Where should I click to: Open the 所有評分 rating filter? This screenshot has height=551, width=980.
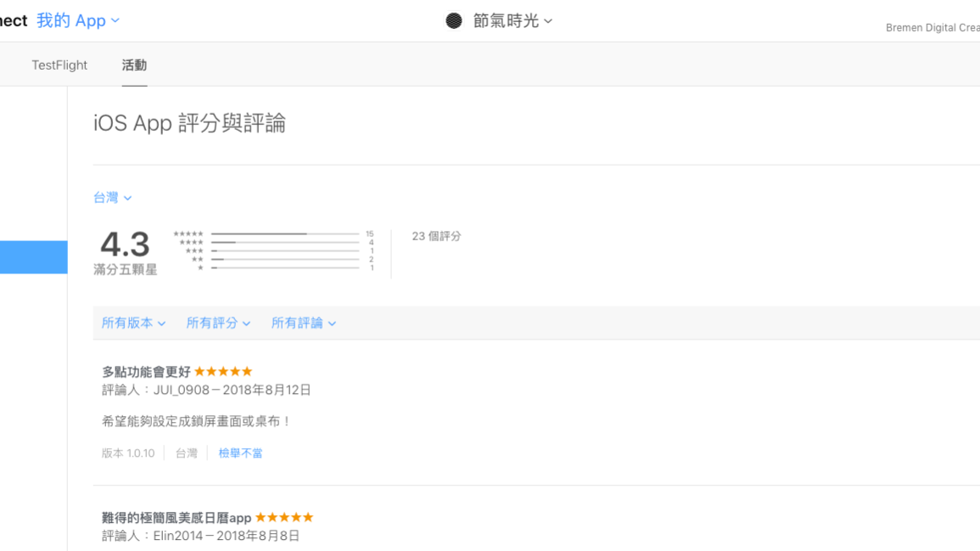point(218,323)
